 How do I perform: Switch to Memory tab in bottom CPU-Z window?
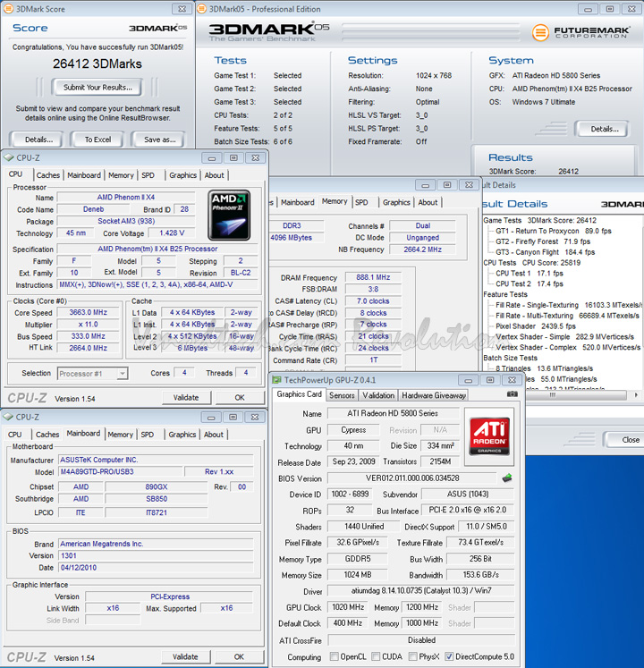pos(120,435)
